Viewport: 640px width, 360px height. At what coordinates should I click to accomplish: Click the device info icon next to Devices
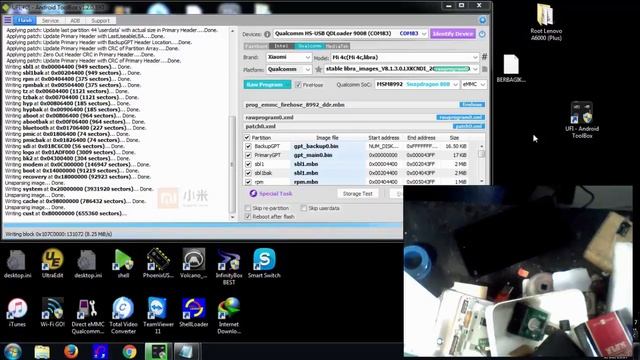point(267,34)
